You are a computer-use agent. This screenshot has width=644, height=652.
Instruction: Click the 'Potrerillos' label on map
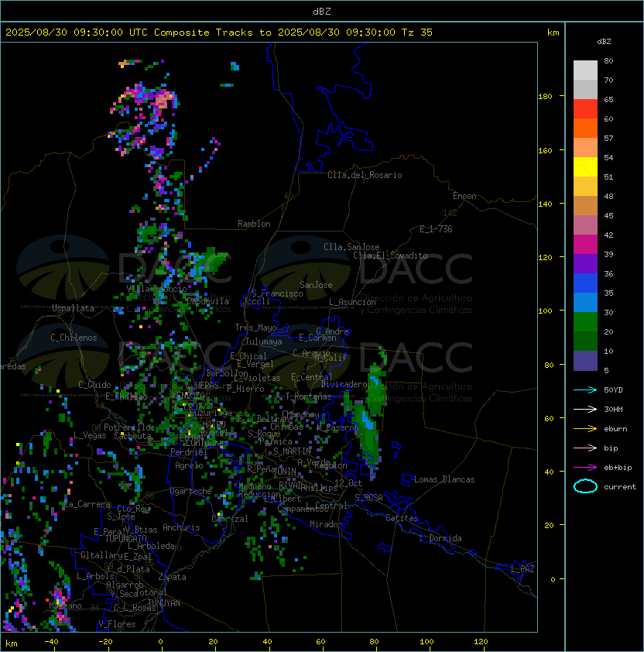pos(129,427)
